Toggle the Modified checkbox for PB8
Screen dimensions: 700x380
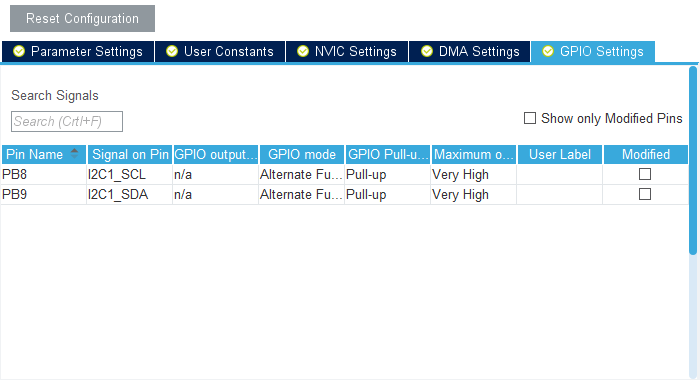coord(645,174)
